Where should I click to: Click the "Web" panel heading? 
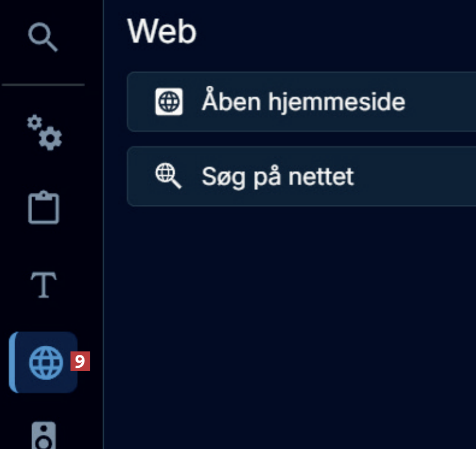point(162,32)
